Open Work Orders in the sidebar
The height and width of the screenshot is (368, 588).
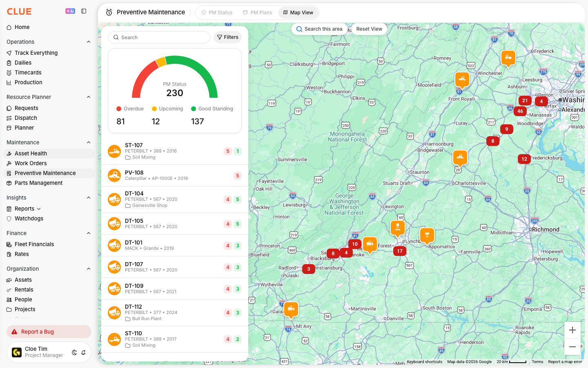click(49, 163)
